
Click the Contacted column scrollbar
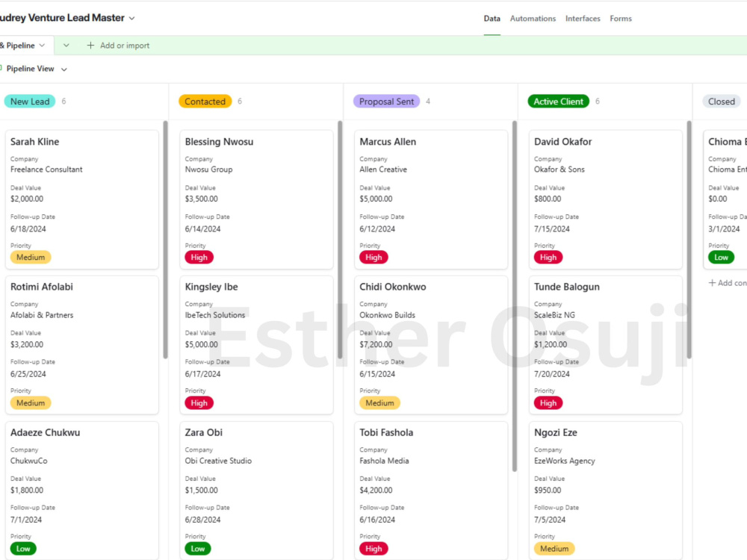click(x=340, y=240)
